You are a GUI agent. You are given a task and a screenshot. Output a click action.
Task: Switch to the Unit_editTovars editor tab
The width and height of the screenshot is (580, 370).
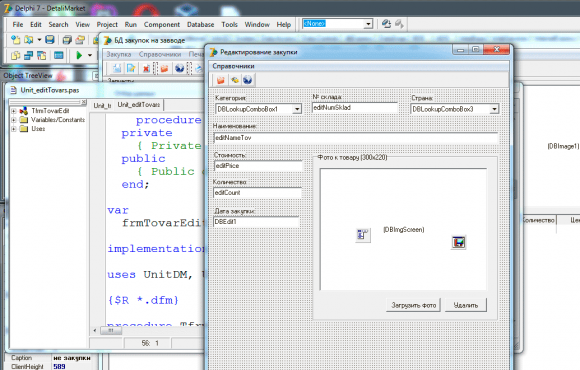pos(139,105)
